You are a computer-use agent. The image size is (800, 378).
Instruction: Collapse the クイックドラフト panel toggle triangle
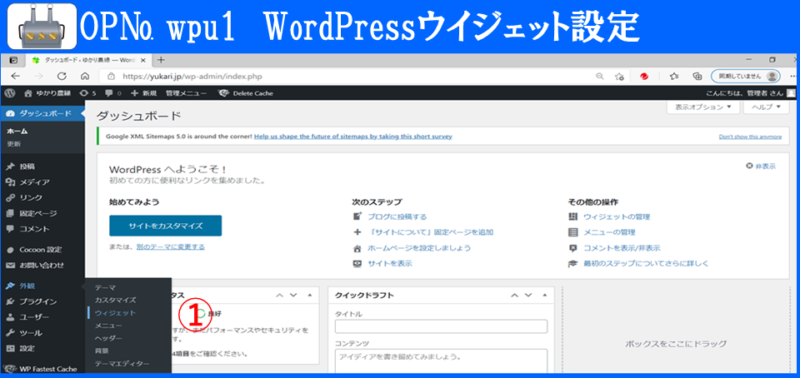(x=544, y=295)
